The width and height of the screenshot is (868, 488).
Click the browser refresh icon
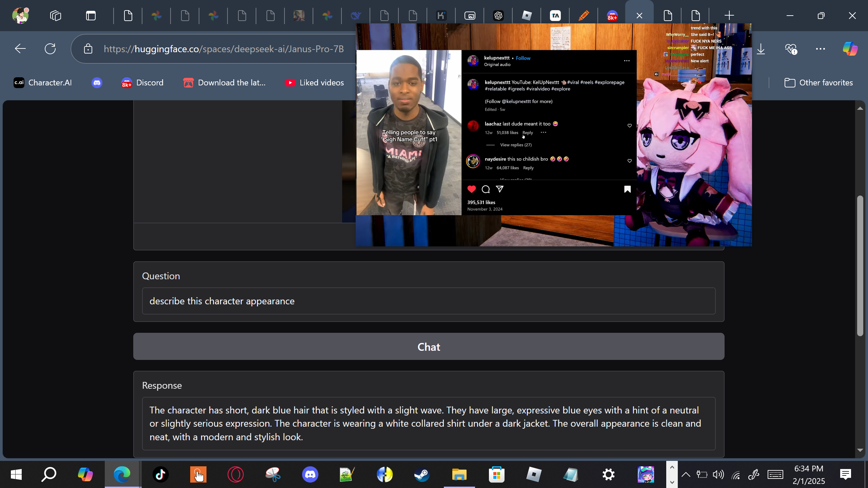point(50,49)
